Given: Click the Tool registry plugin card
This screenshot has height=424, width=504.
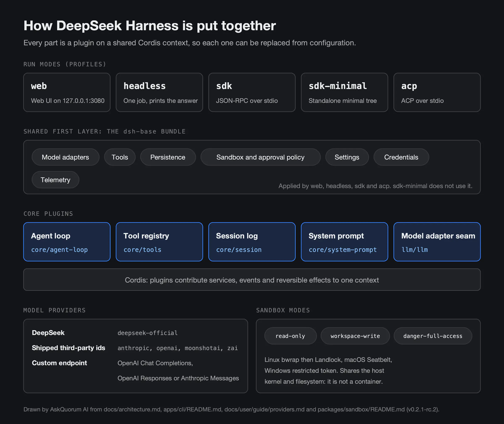Looking at the screenshot, I should tap(159, 242).
